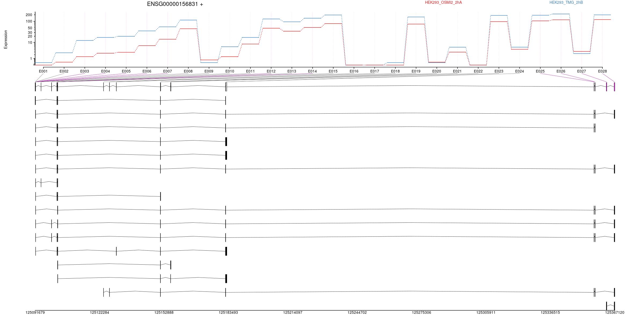The height and width of the screenshot is (317, 644).
Task: Click exon label E006
Action: tap(147, 71)
